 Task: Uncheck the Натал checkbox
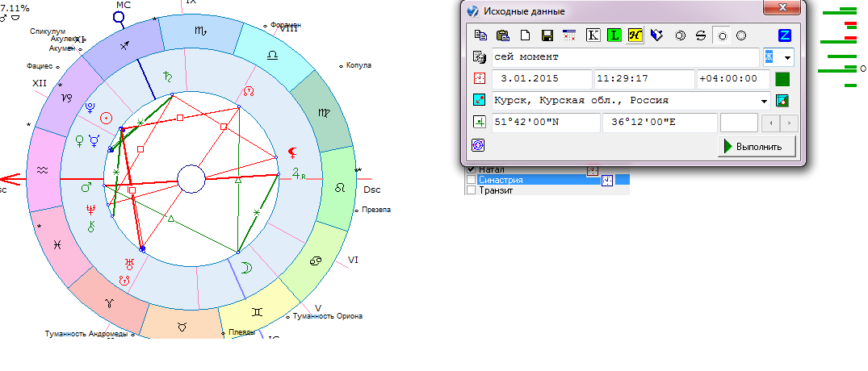[472, 170]
